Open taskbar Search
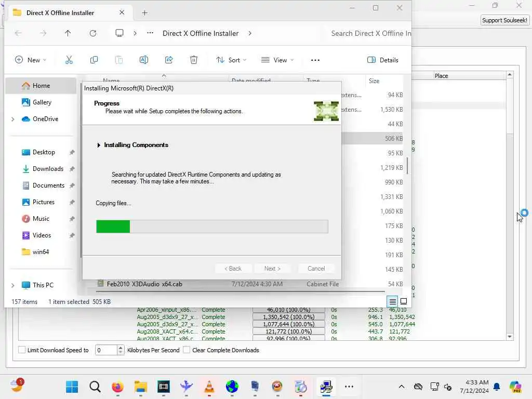The image size is (532, 399). click(x=95, y=387)
